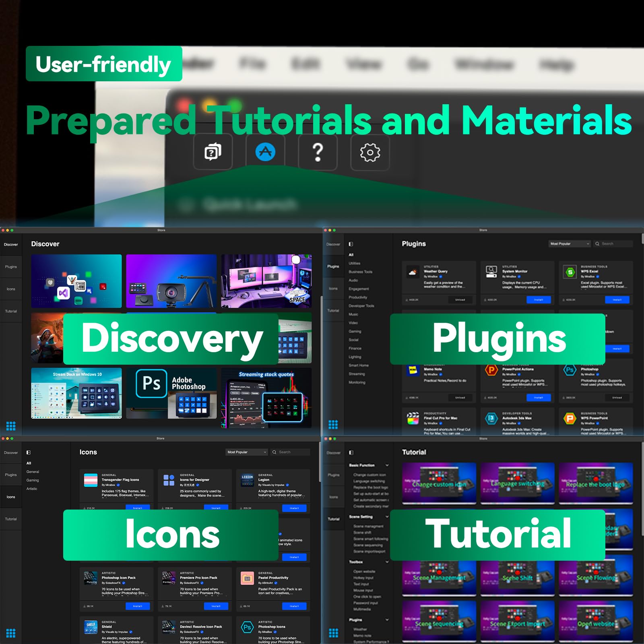Click the search magnifier in the Icons window

click(x=275, y=452)
